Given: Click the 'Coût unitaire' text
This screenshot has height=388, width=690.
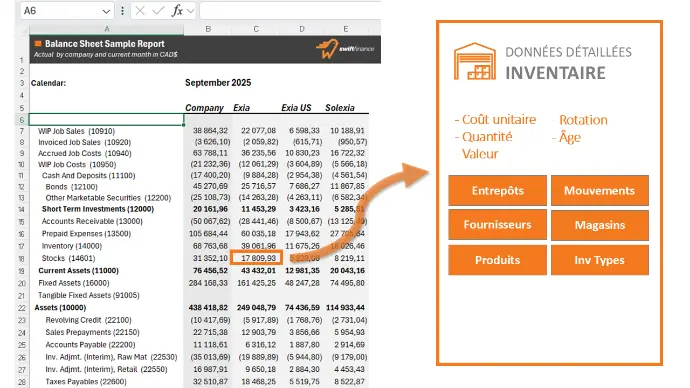Looking at the screenshot, I should [x=499, y=120].
